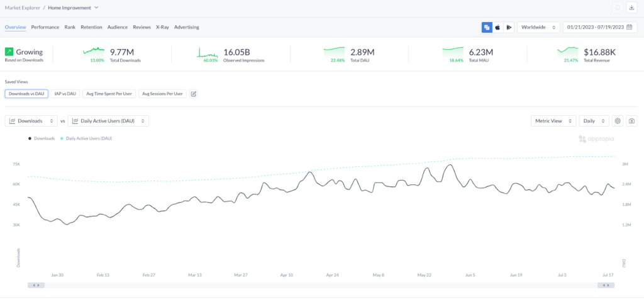Expand the Metric View dropdown
The image size is (644, 299).
553,121
